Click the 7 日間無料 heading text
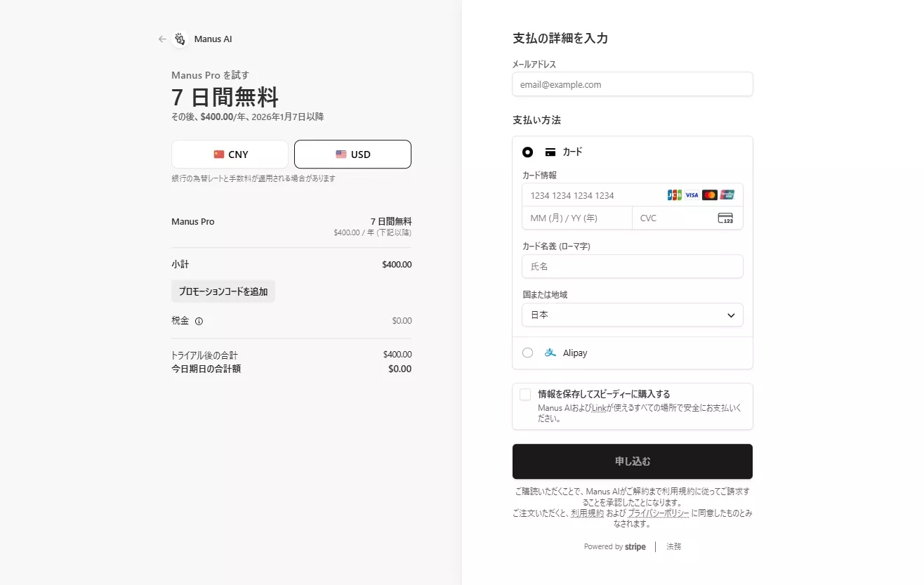924x585 pixels. [225, 96]
